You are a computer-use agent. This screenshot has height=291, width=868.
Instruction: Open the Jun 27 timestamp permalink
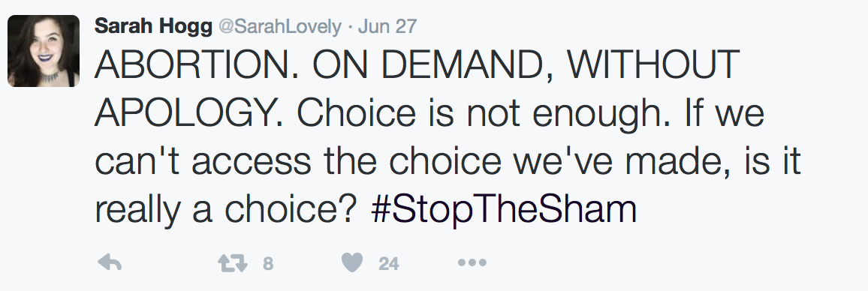pos(387,26)
